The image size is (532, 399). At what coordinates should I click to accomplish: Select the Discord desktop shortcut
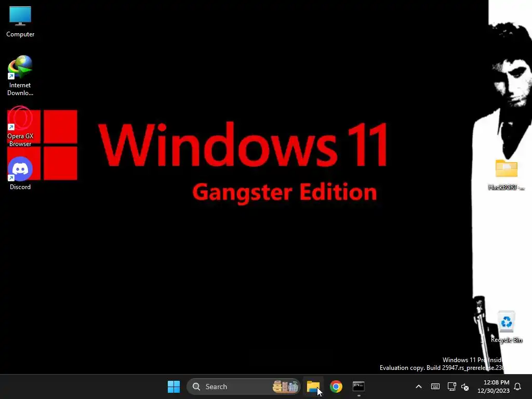click(x=20, y=174)
